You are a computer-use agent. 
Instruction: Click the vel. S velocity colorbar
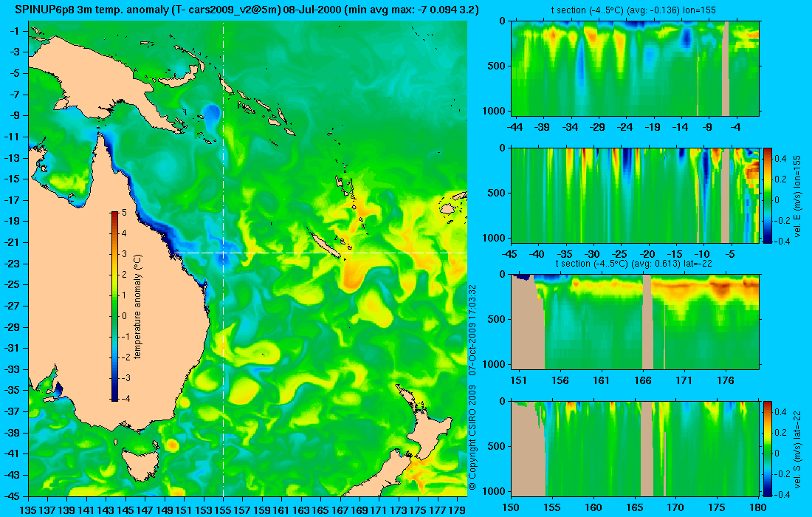pyautogui.click(x=768, y=448)
